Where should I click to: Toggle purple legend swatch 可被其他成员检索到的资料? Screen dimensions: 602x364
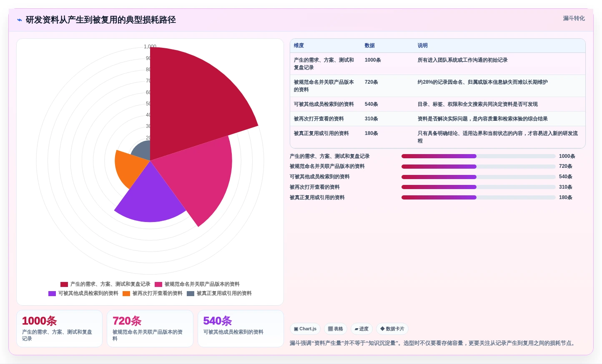point(52,294)
